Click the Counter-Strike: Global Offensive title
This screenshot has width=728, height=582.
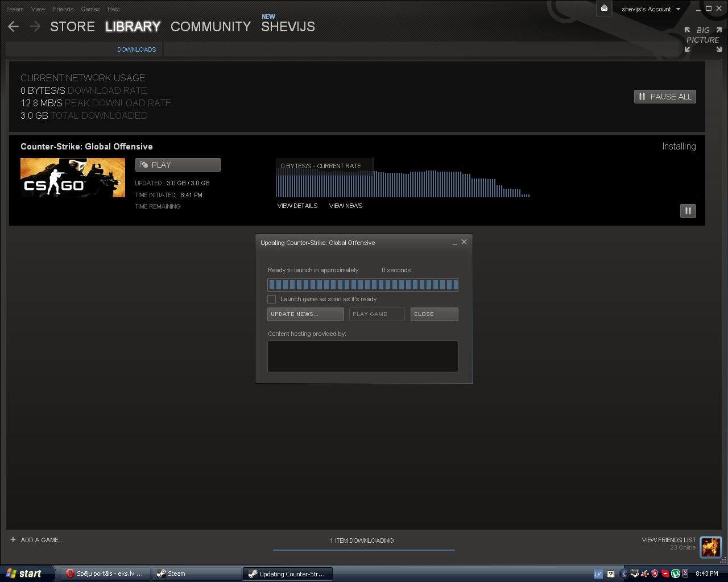[x=86, y=147]
